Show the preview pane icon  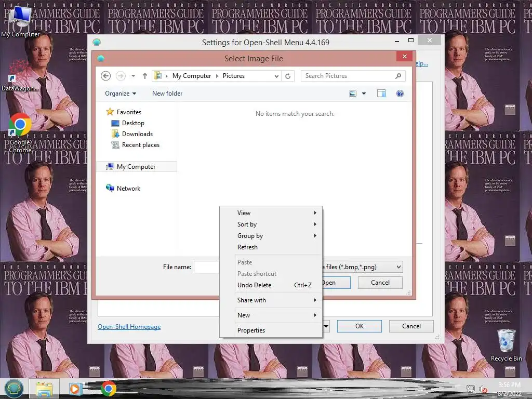click(381, 94)
